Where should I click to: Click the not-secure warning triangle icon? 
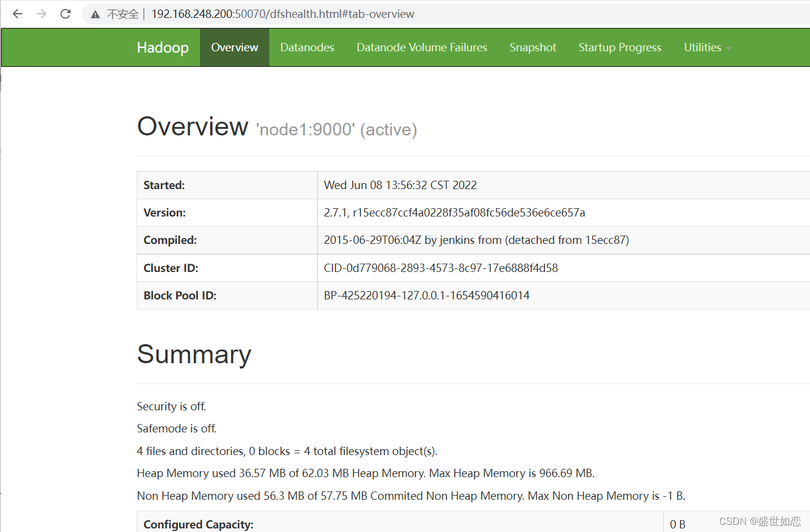point(96,14)
